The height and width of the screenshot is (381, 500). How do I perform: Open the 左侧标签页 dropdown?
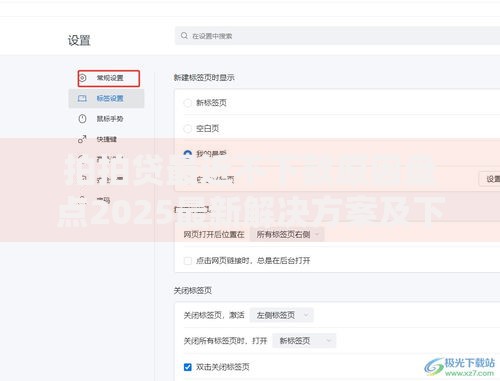(x=282, y=315)
